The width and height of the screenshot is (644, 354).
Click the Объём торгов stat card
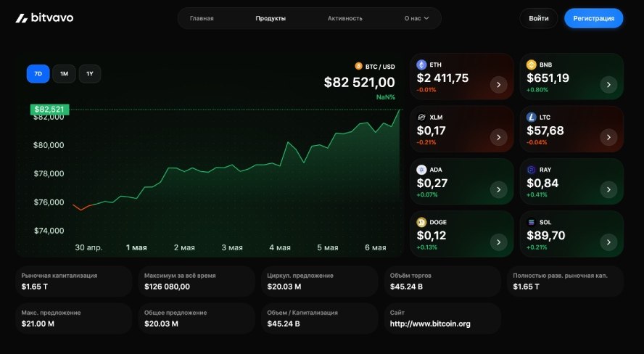coord(442,281)
